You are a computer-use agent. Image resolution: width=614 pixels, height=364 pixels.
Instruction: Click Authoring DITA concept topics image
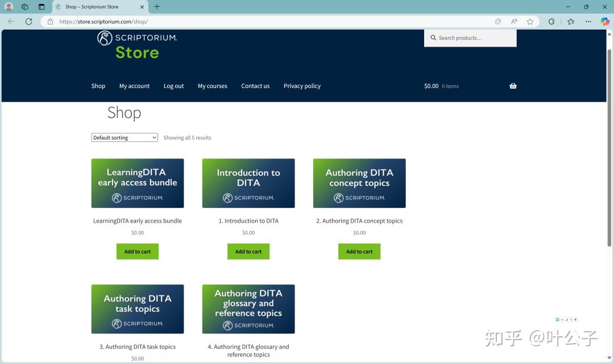359,183
